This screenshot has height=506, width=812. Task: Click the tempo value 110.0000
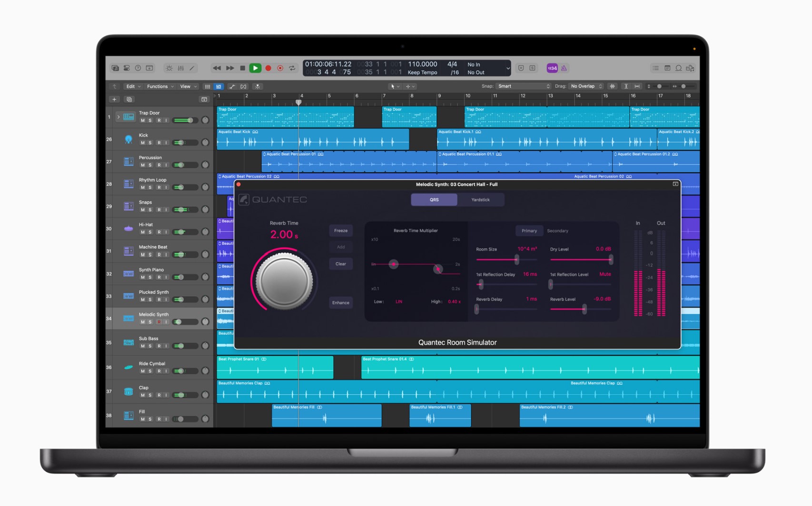[x=423, y=64]
